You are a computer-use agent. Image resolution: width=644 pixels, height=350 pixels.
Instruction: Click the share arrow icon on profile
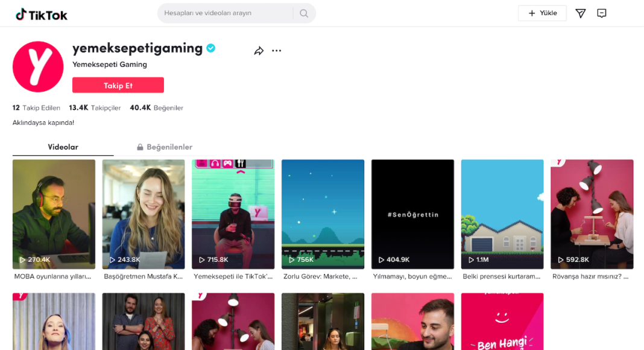(259, 51)
